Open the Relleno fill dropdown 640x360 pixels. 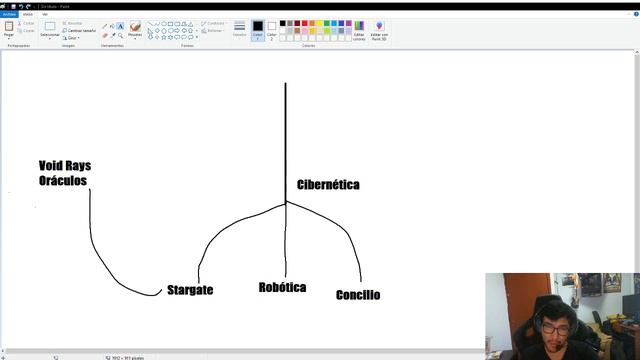(x=212, y=31)
